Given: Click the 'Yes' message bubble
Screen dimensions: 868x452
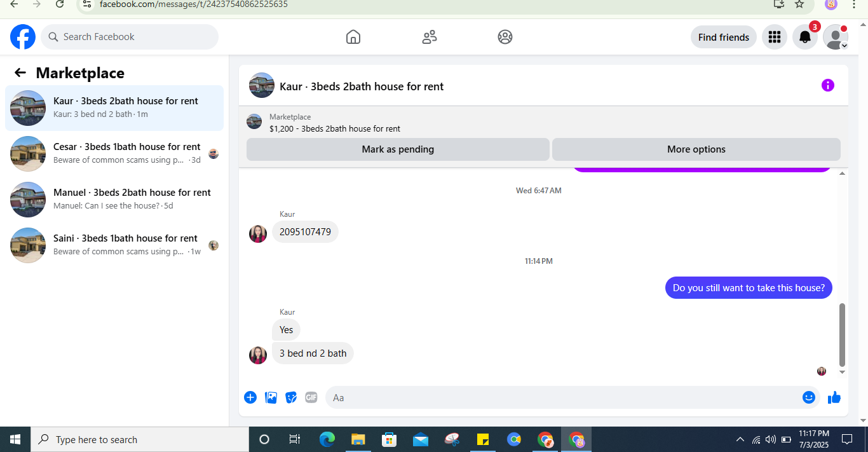Looking at the screenshot, I should (x=287, y=330).
